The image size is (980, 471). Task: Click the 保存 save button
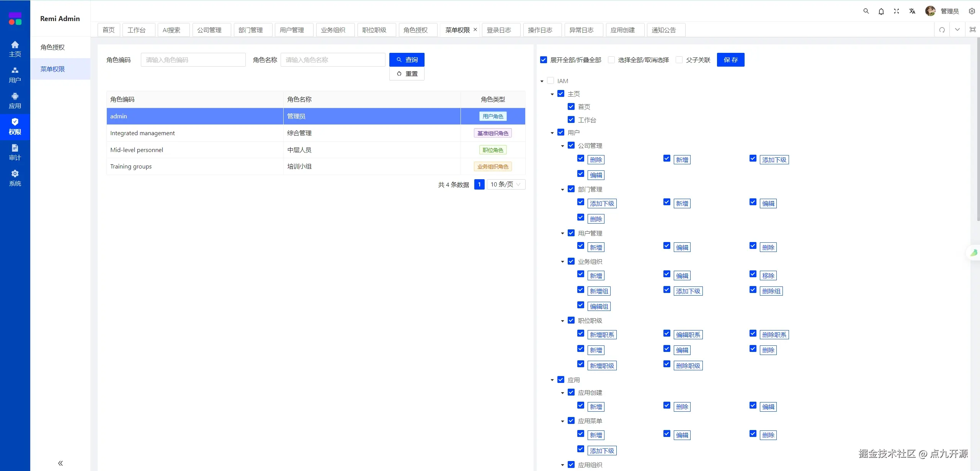tap(730, 60)
